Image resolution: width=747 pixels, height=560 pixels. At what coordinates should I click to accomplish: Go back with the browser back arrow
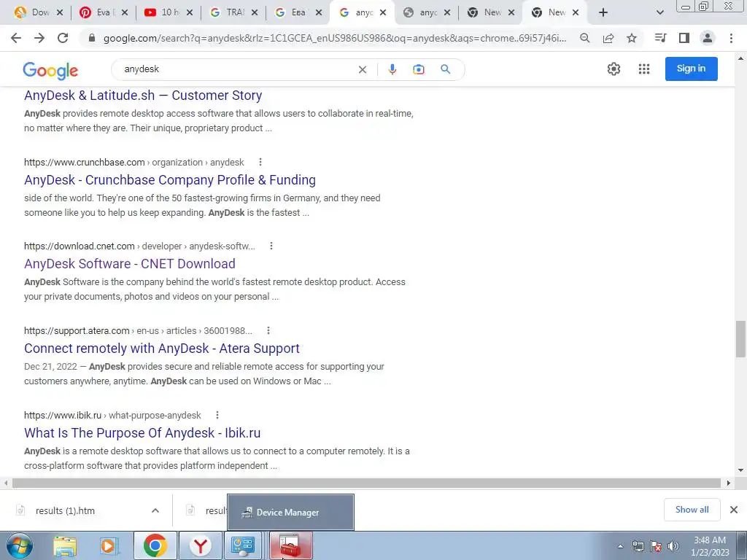[x=16, y=38]
